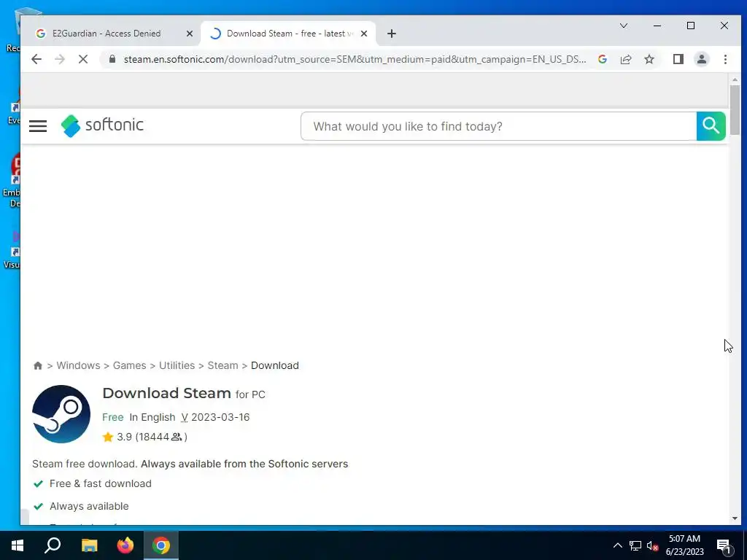Open Chrome side panel
Viewport: 747px width, 560px height.
click(x=678, y=59)
